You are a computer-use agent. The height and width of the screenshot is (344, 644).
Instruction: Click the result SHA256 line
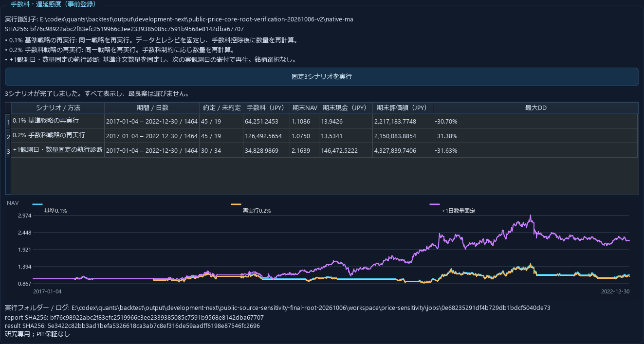click(x=132, y=326)
